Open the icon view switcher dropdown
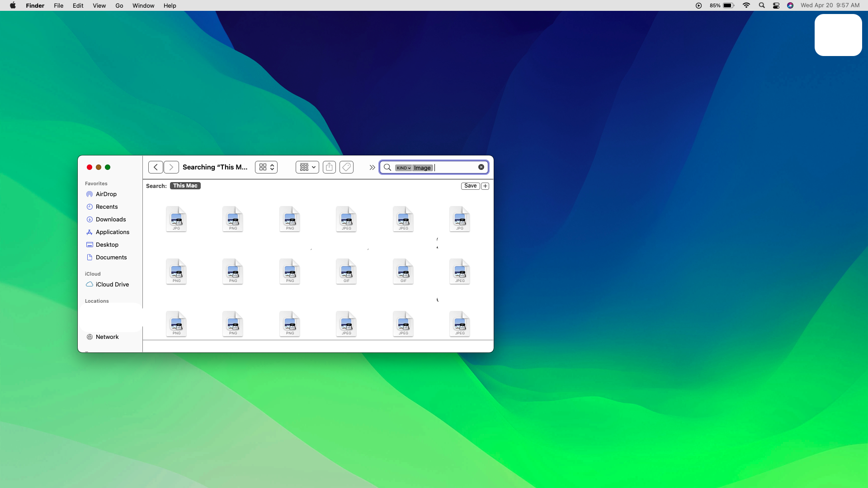Image resolution: width=868 pixels, height=488 pixels. pyautogui.click(x=266, y=167)
